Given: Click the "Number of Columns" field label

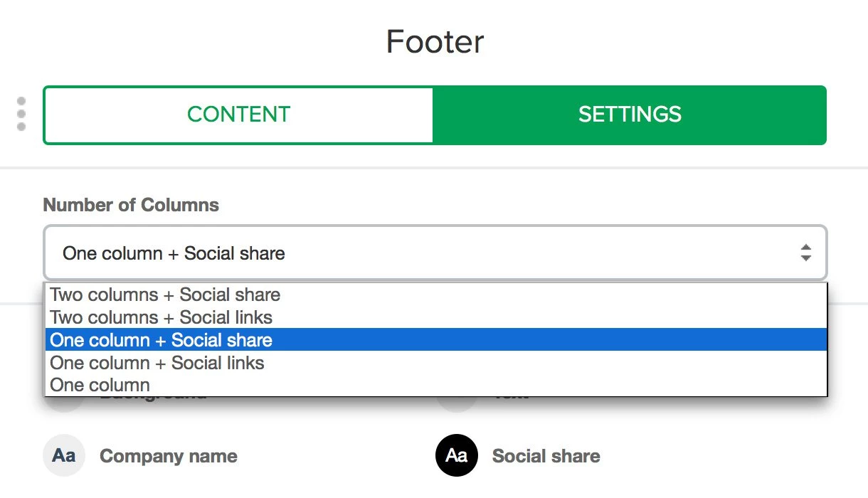Looking at the screenshot, I should click(x=131, y=205).
